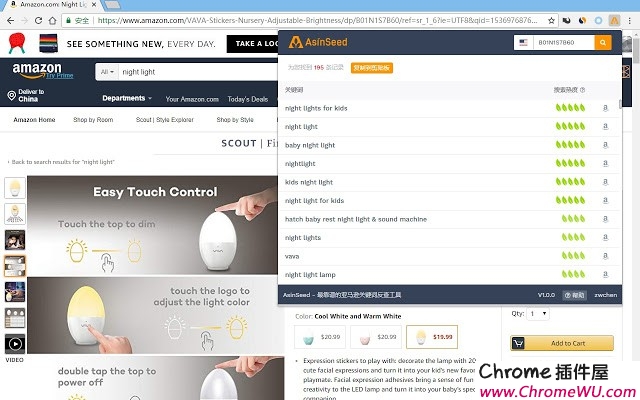
Task: Click the Deliver to China location icon
Action: pos(11,96)
